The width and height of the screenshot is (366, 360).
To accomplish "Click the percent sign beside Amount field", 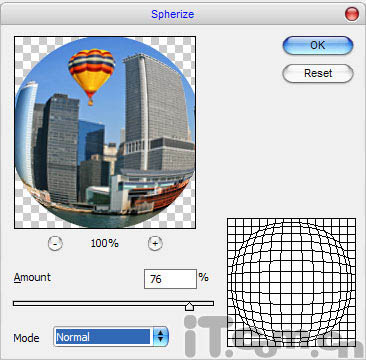I will coord(204,277).
